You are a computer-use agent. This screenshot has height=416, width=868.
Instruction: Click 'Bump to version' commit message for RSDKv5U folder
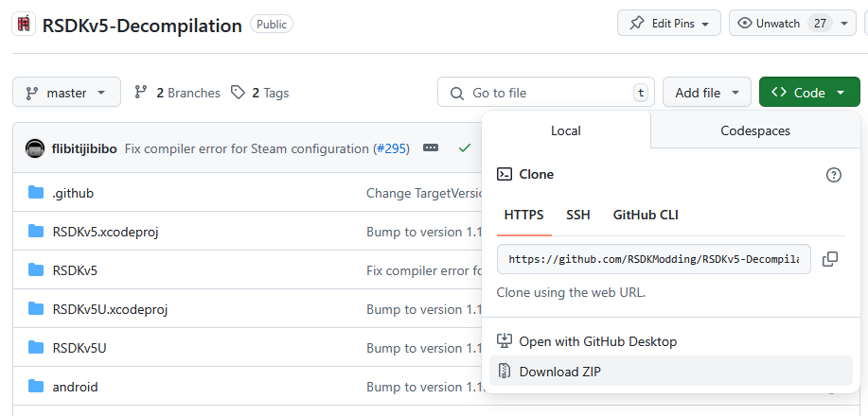[x=425, y=348]
